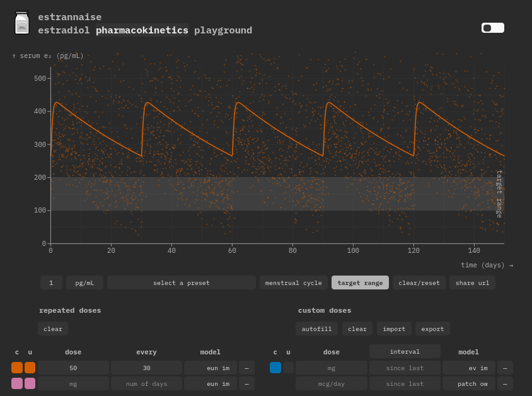Open the select a preset dropdown
The height and width of the screenshot is (396, 532).
point(181,282)
